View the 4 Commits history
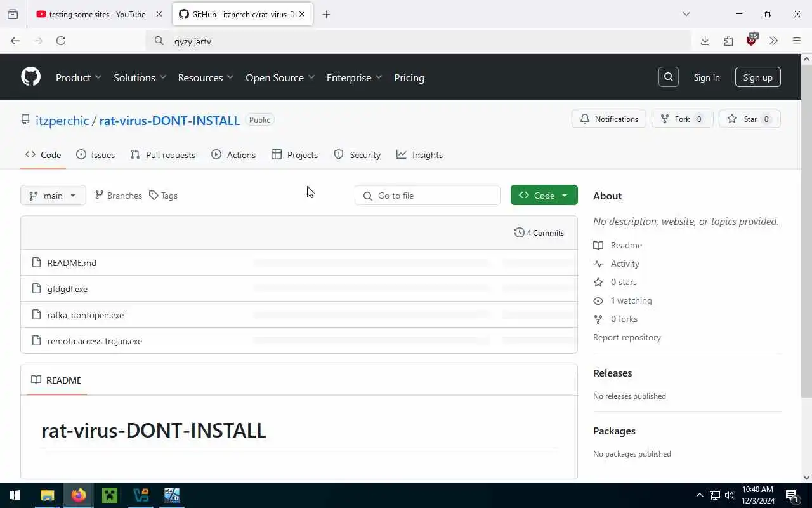The image size is (812, 508). click(539, 232)
